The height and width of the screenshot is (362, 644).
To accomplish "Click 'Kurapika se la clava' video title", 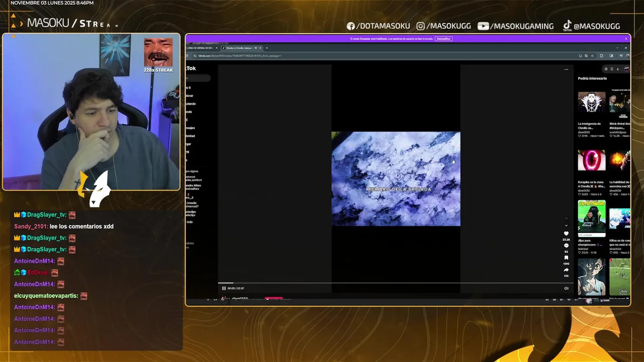I will (591, 184).
